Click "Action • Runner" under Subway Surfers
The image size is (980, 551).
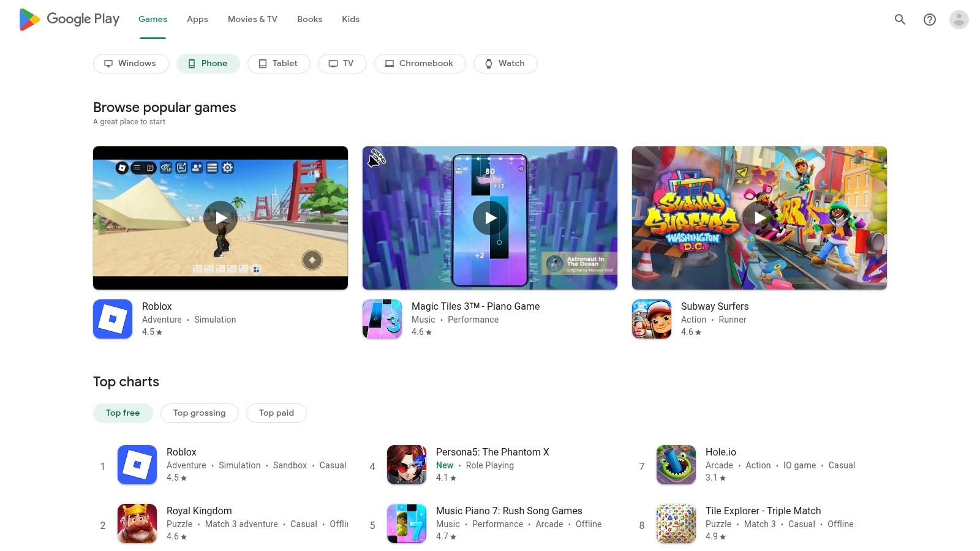click(714, 320)
